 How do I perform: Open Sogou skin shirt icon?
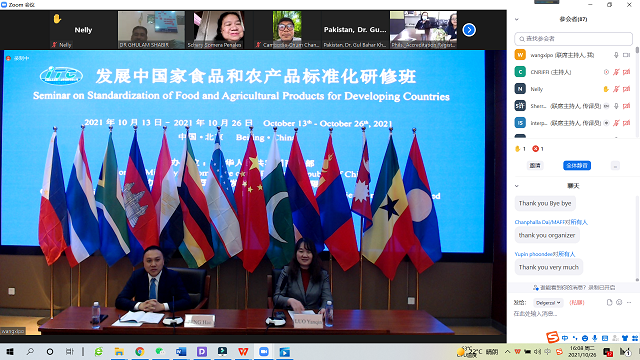click(625, 338)
